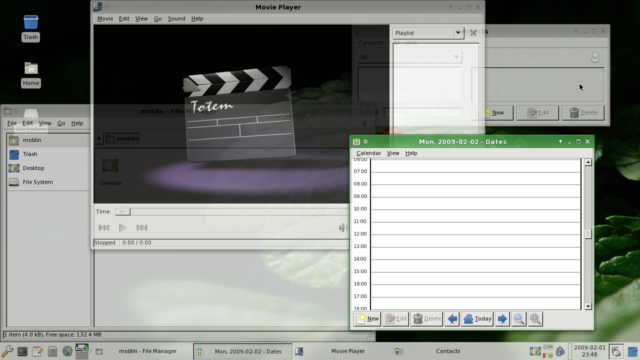Expand the Playlist sidebar dropdown
The image size is (640, 360).
coord(428,33)
